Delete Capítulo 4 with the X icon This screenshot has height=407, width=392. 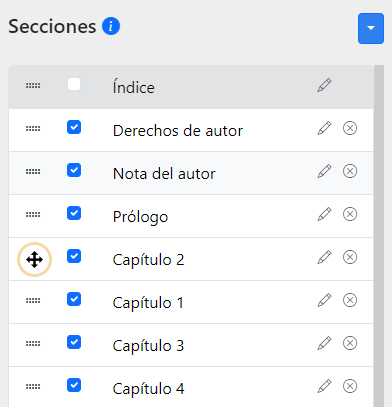click(x=350, y=386)
